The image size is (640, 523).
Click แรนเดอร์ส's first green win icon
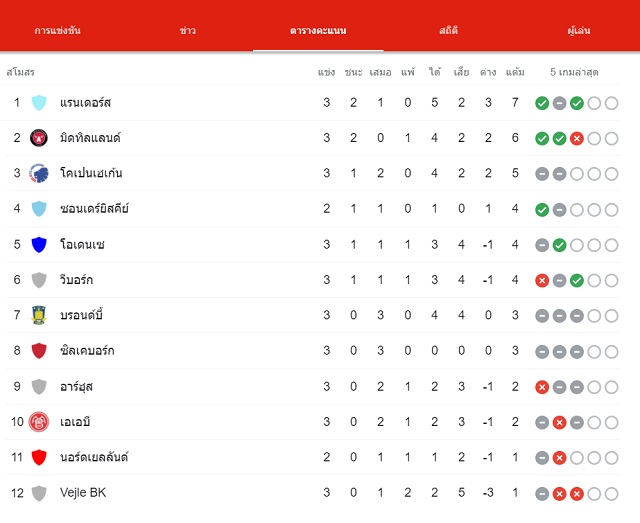click(542, 103)
